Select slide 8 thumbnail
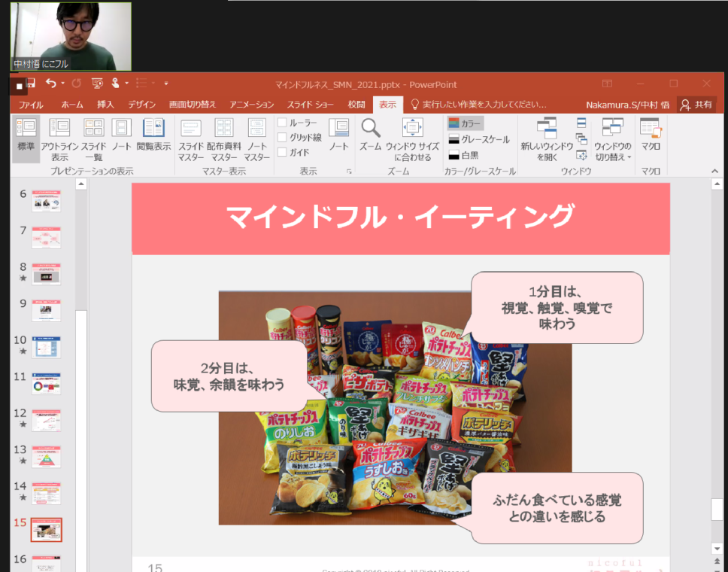 (x=46, y=274)
